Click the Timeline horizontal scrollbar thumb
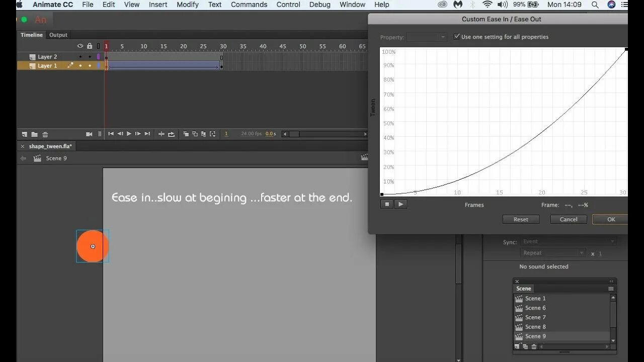644x362 pixels. (294, 134)
